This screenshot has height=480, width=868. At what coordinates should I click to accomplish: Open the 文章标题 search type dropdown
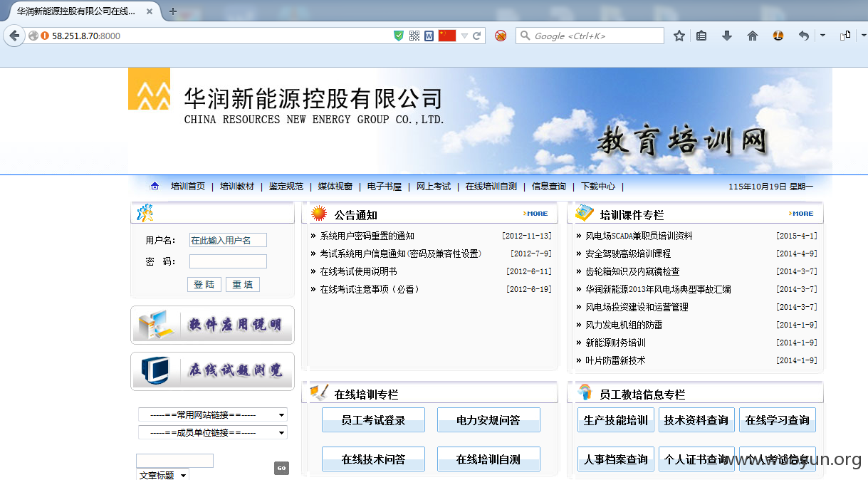click(162, 475)
